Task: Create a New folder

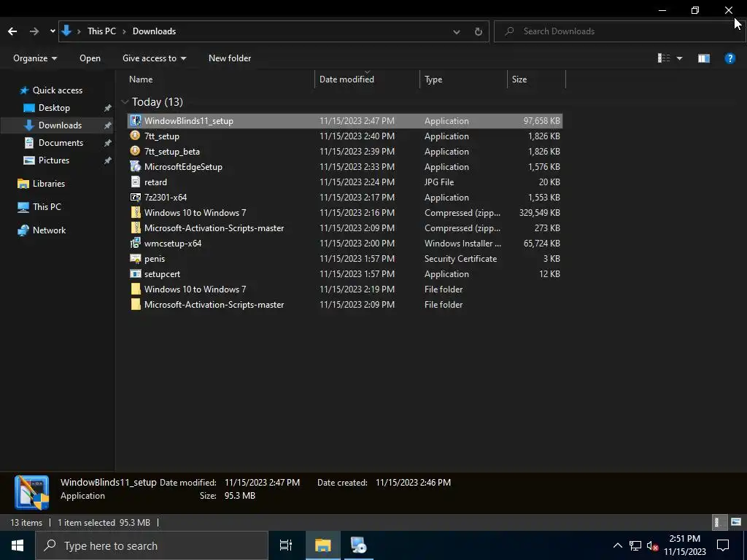Action: [x=230, y=58]
